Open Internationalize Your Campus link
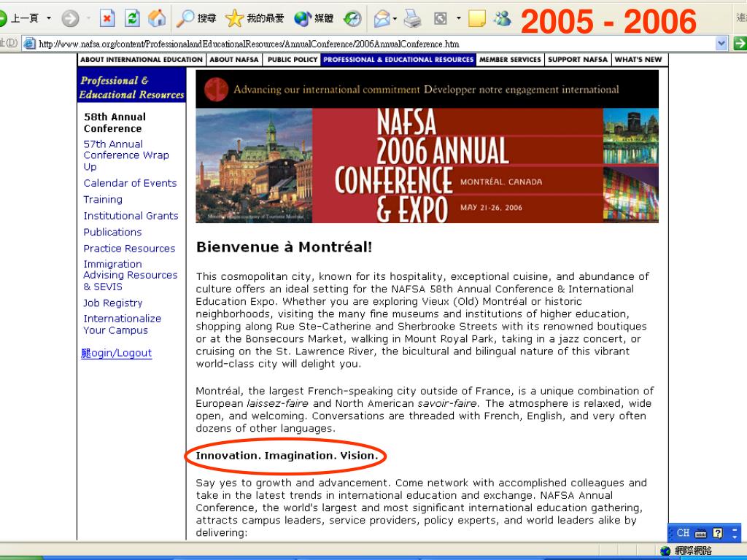The width and height of the screenshot is (747, 560). coord(122,324)
